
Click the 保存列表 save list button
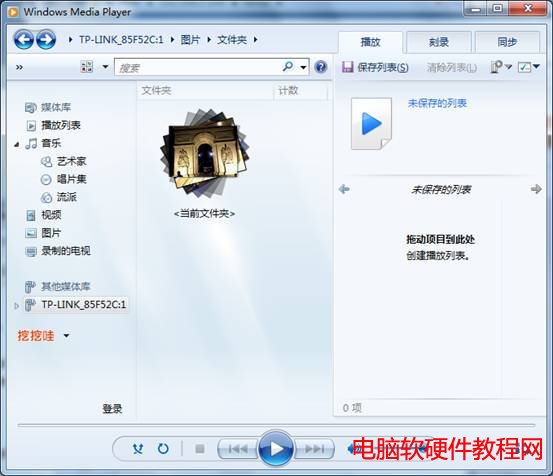(x=375, y=67)
